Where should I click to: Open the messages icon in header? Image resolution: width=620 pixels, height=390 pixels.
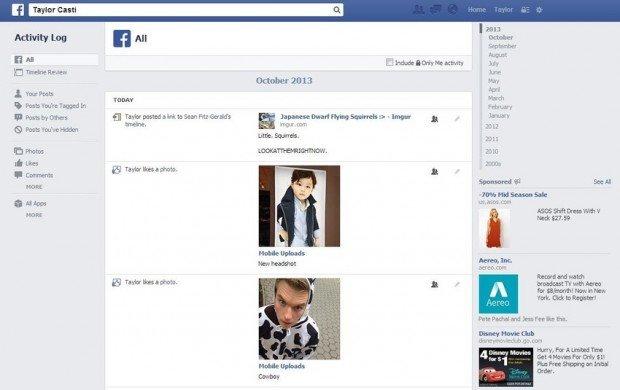pyautogui.click(x=435, y=9)
